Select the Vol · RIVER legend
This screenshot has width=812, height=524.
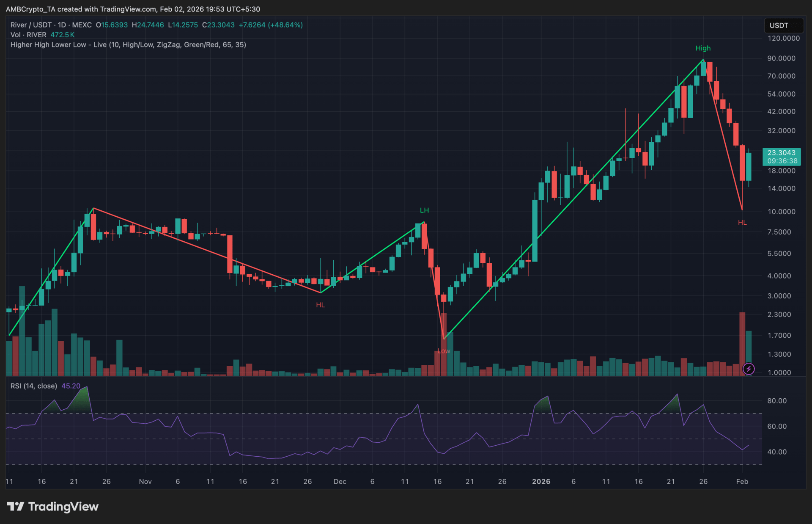point(28,35)
